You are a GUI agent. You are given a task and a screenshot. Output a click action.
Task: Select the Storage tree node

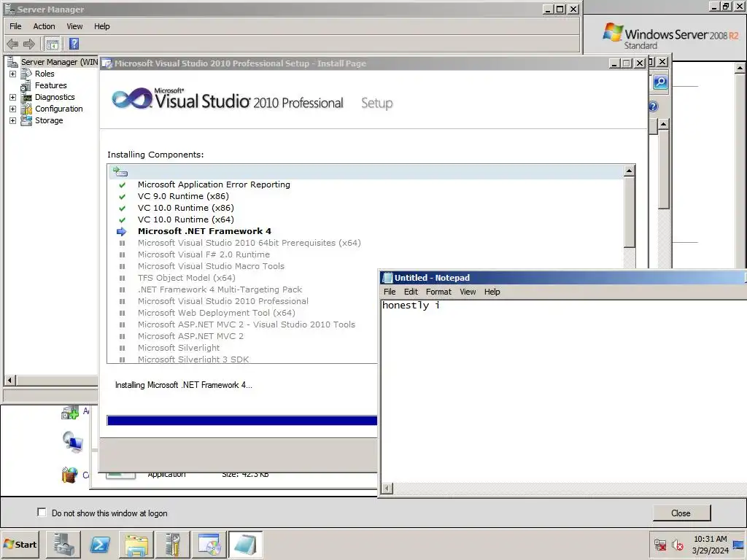pos(49,120)
